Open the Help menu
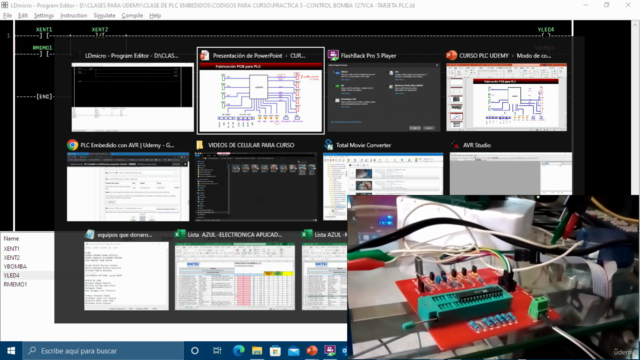The image size is (640, 360). point(155,16)
